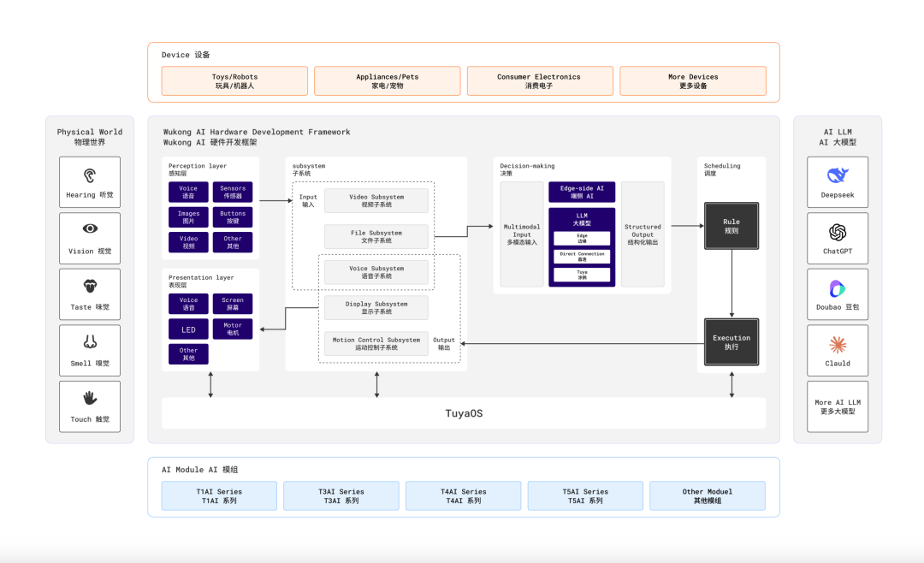Click the Screen block
Image resolution: width=924 pixels, height=563 pixels.
pyautogui.click(x=233, y=304)
